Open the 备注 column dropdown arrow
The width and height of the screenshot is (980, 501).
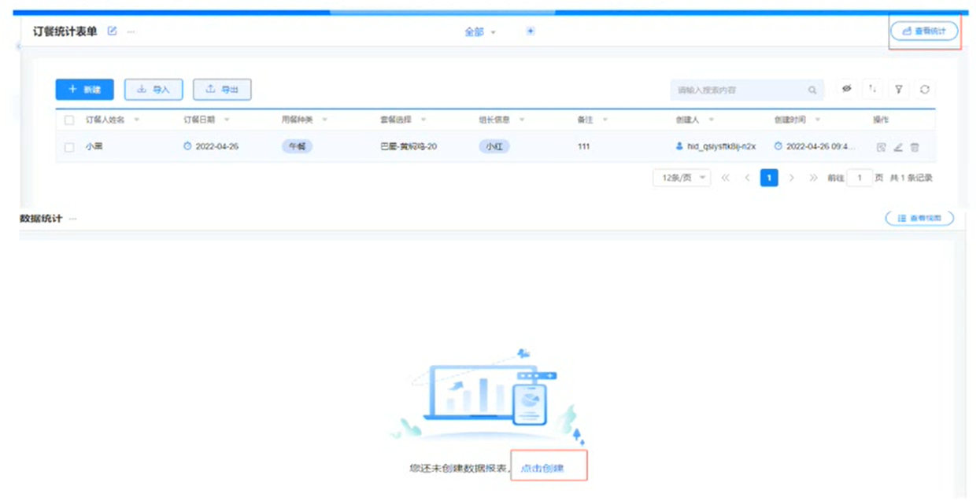click(605, 120)
